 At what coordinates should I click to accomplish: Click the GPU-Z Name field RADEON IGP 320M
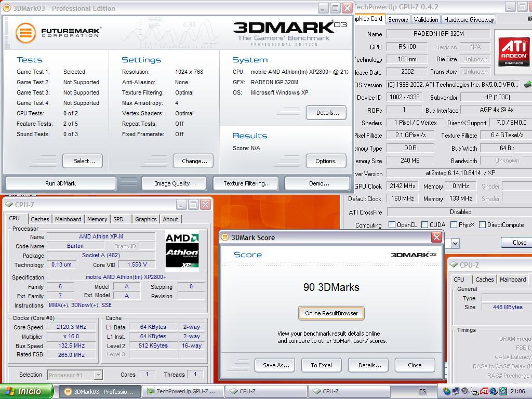click(x=438, y=34)
